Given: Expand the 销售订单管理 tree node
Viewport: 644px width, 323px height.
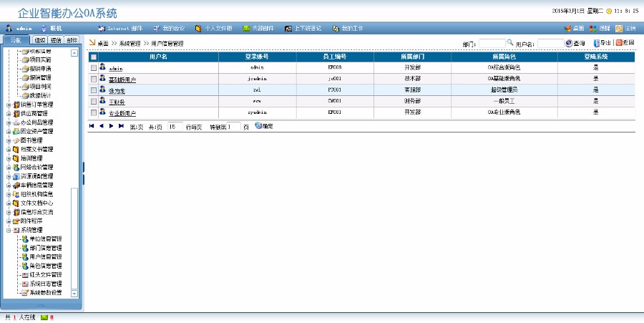Looking at the screenshot, I should tap(9, 105).
